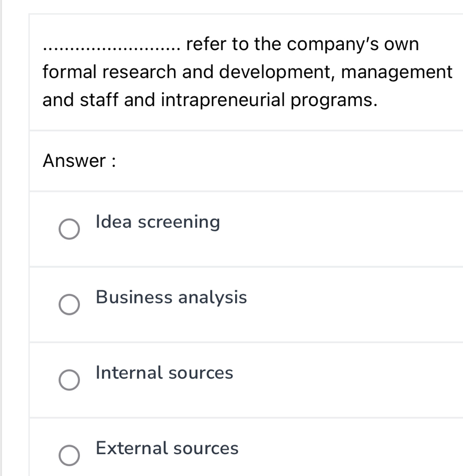The height and width of the screenshot is (476, 463).
Task: Click the word 'analysis' in second option
Action: click(213, 298)
